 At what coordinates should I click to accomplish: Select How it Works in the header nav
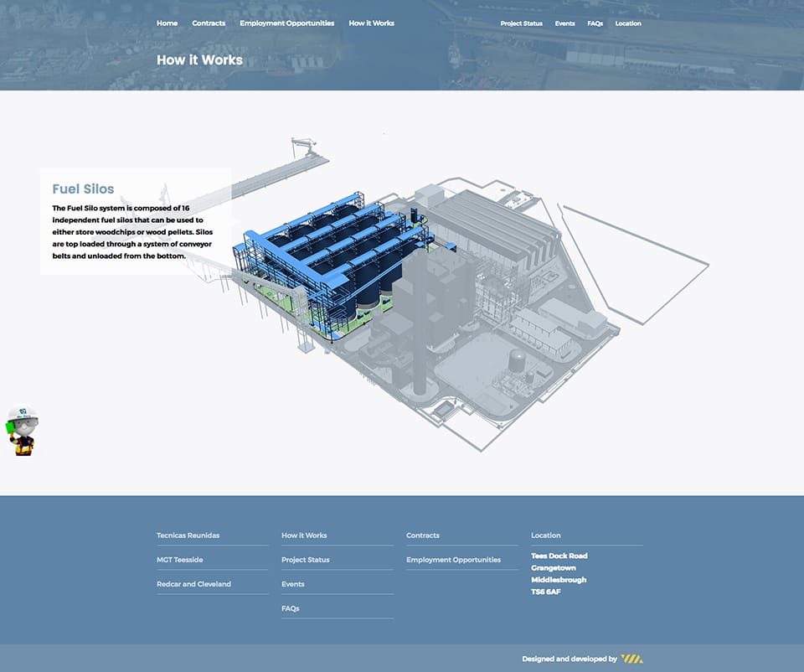click(x=371, y=23)
